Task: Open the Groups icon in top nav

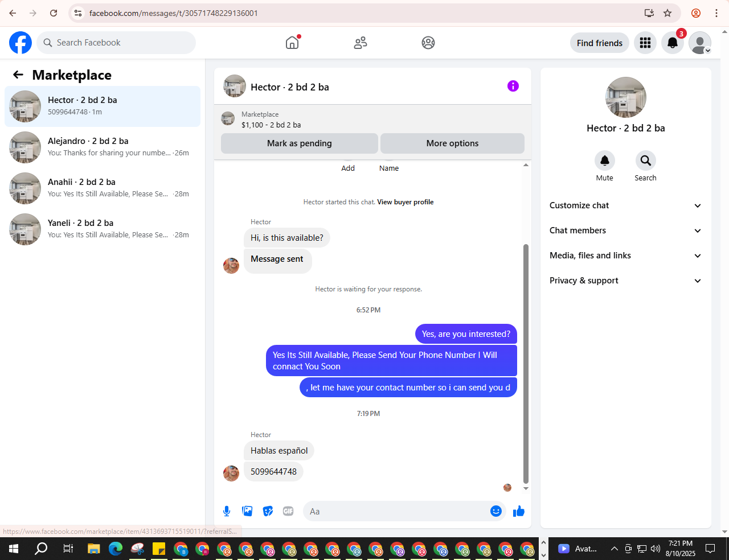Action: pyautogui.click(x=428, y=43)
